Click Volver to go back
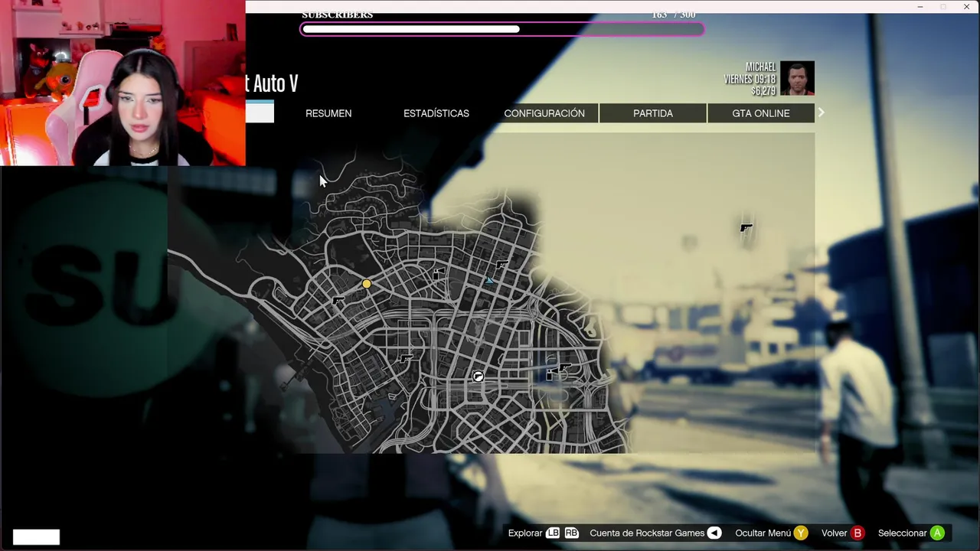This screenshot has height=551, width=980. 835,533
